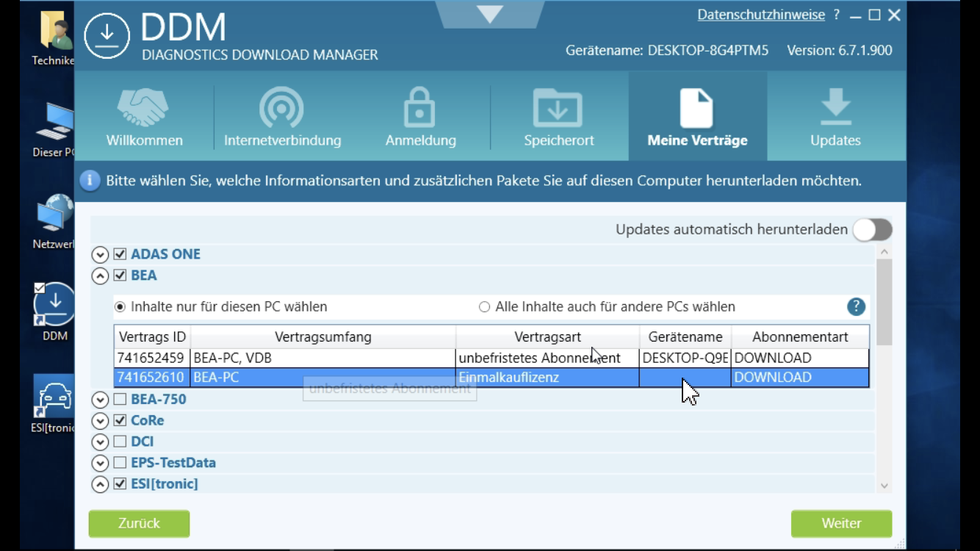980x551 pixels.
Task: Click the vertical scrollbar thumb of contract list
Action: (x=884, y=302)
